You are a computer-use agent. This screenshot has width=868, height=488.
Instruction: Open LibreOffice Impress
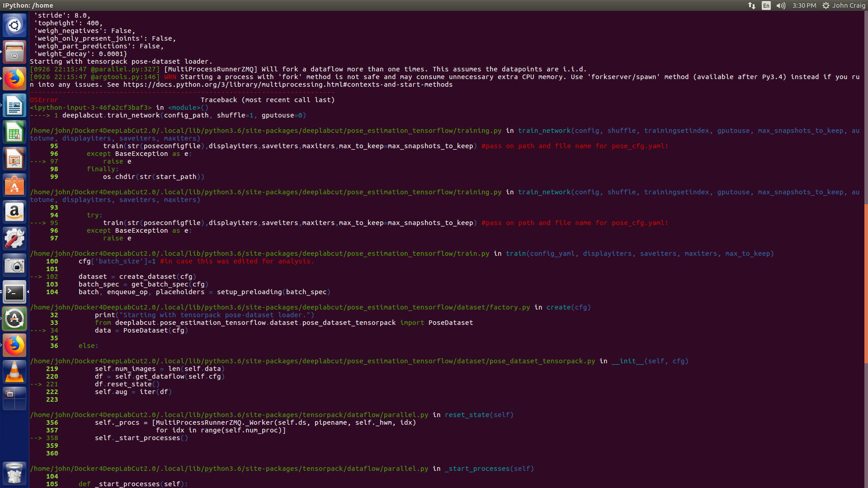(x=15, y=159)
